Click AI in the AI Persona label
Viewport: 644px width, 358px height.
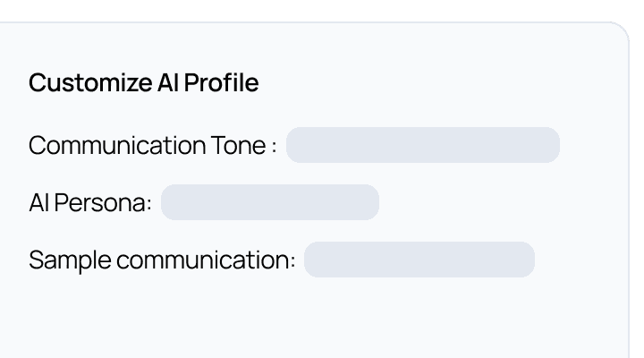pyautogui.click(x=38, y=202)
